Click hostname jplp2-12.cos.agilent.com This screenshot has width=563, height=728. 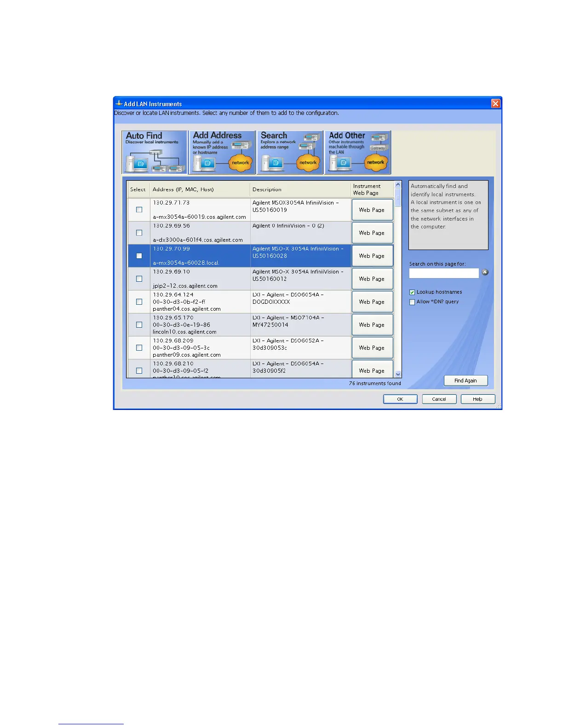coord(185,286)
